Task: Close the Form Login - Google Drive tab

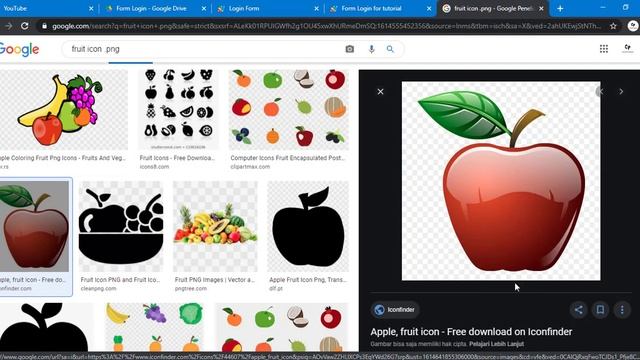Action: [x=204, y=8]
